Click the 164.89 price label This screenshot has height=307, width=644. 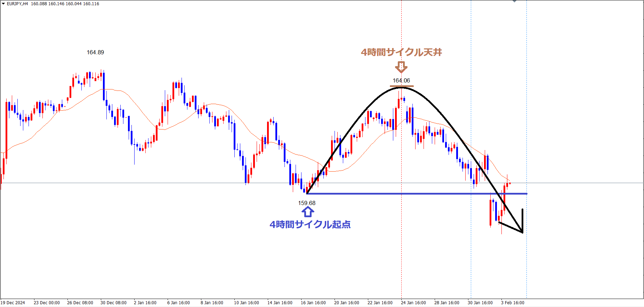click(95, 53)
